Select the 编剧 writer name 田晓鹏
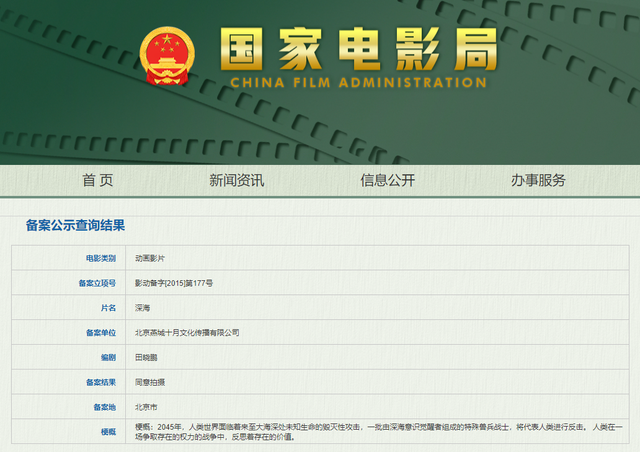640x452 pixels. [x=146, y=358]
